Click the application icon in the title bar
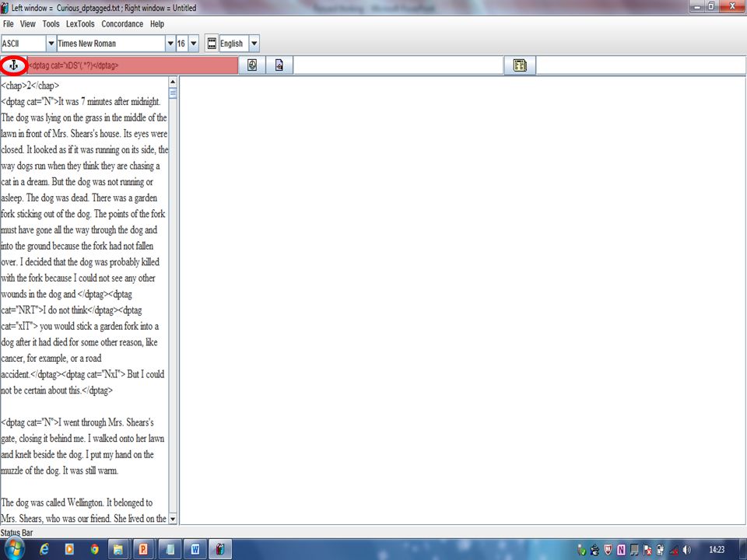The image size is (747, 560). click(5, 8)
